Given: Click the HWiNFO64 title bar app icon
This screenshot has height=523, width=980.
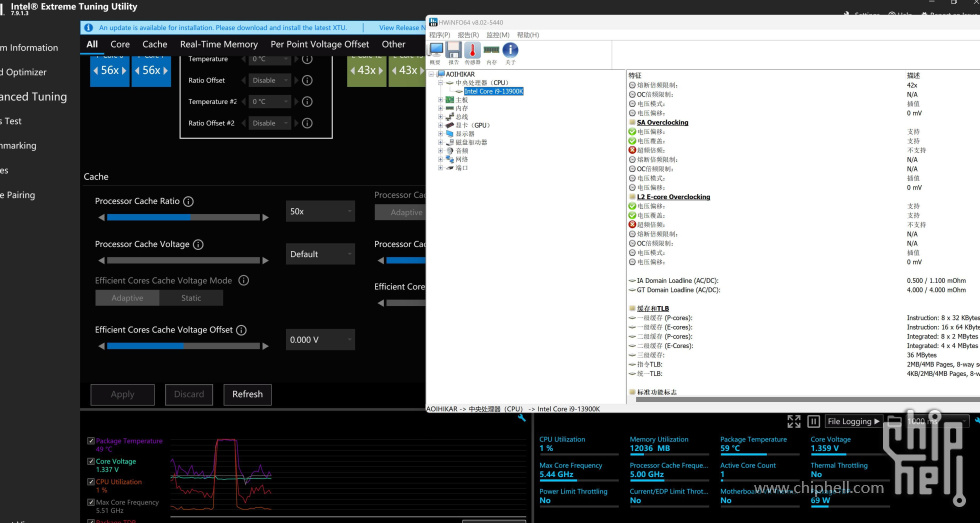Looking at the screenshot, I should pyautogui.click(x=434, y=22).
